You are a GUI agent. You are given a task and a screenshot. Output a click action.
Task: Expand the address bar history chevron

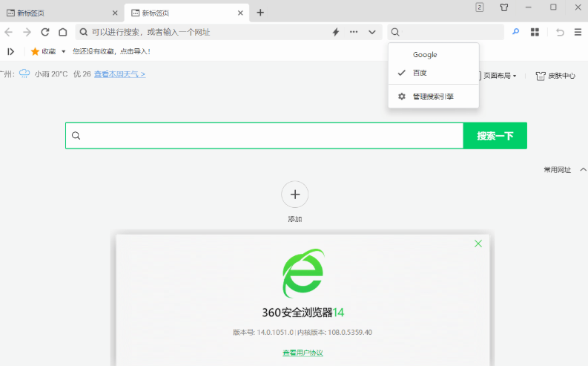[x=372, y=32]
